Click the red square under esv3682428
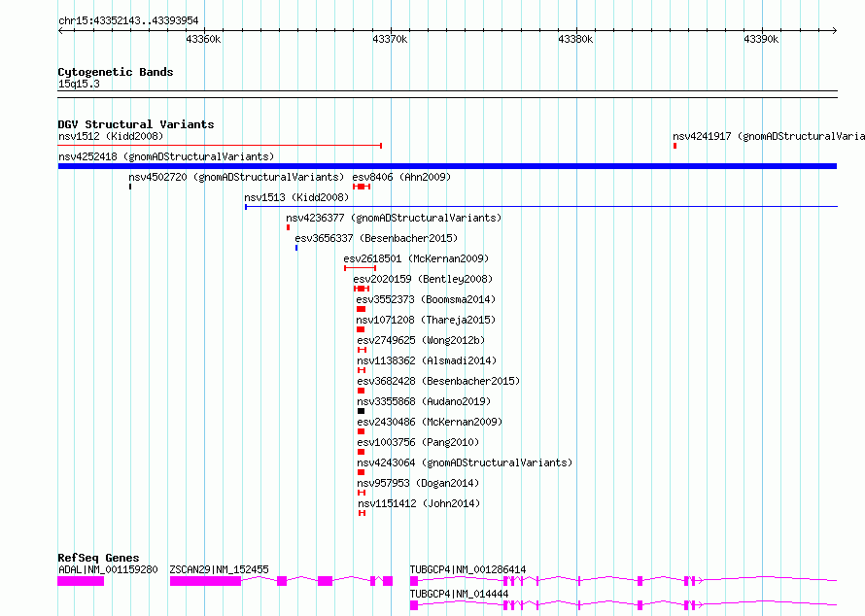Viewport: 865px width, 616px height. [x=361, y=391]
